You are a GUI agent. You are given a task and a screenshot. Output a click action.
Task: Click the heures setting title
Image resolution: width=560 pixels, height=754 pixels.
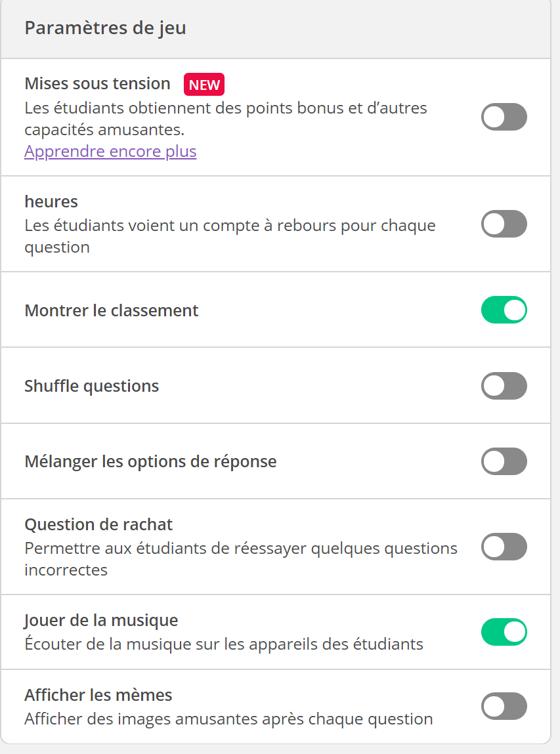coord(51,202)
